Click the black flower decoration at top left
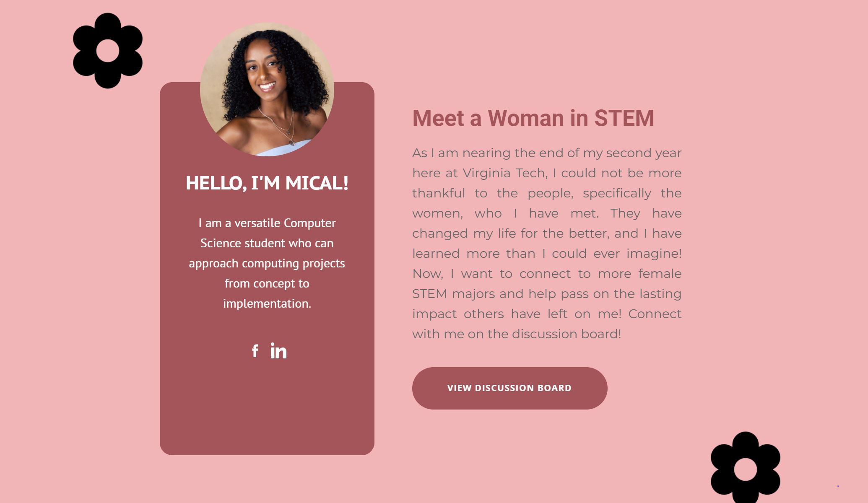Screen dimensions: 868x503 [x=108, y=51]
